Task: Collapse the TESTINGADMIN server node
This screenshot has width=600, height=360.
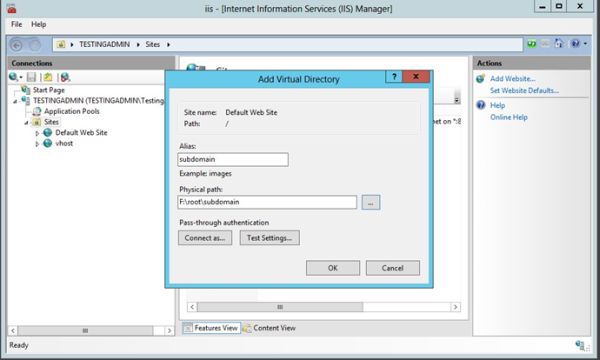Action: pos(15,101)
